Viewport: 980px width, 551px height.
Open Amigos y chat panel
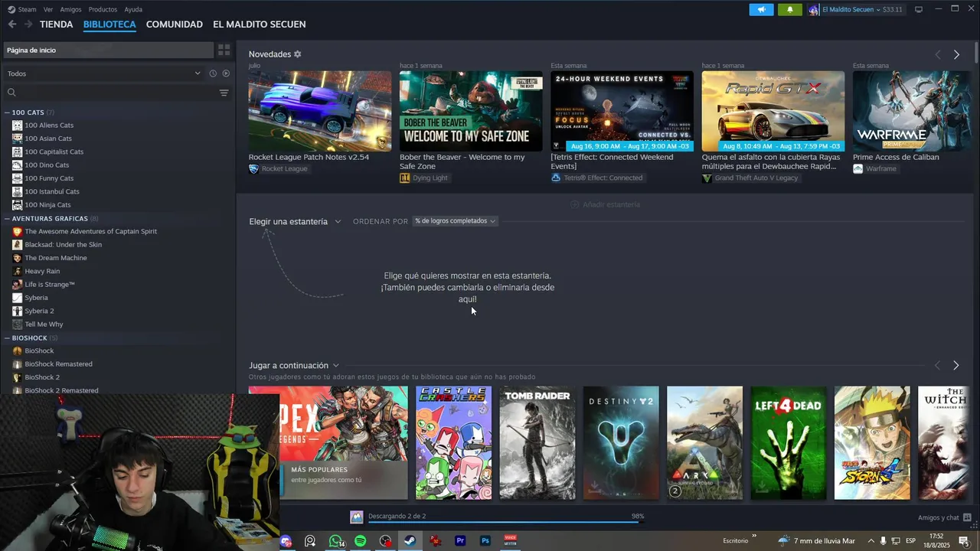(945, 518)
